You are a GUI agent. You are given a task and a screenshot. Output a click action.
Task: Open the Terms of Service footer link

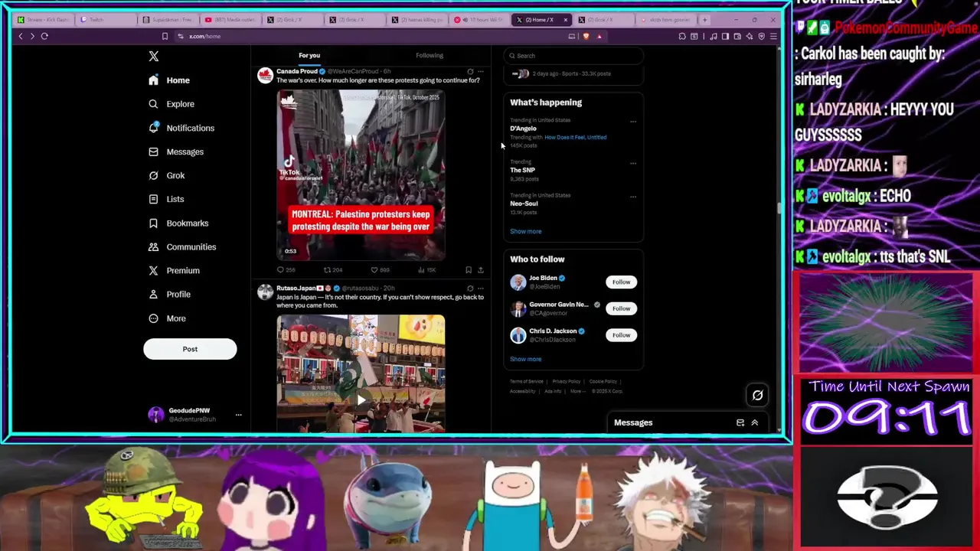527,381
